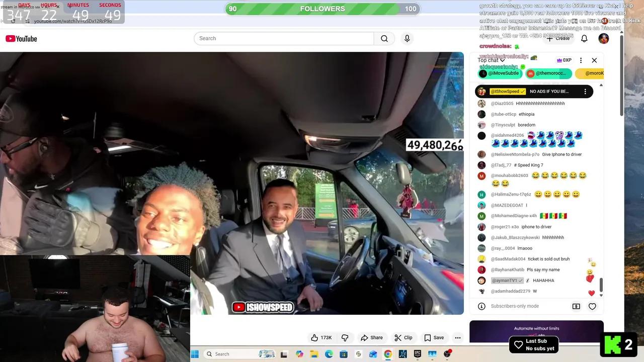Close the live chat panel
The image size is (644, 362).
[594, 60]
